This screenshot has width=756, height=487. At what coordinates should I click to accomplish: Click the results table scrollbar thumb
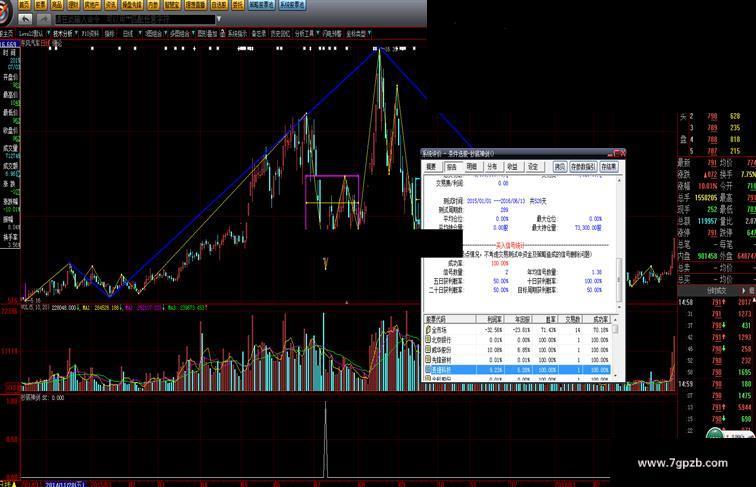tap(615, 329)
